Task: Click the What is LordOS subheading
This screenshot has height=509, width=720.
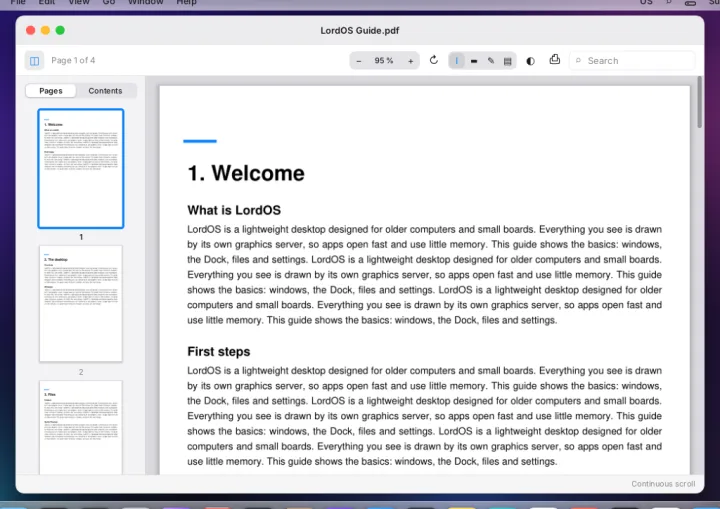Action: pyautogui.click(x=234, y=210)
